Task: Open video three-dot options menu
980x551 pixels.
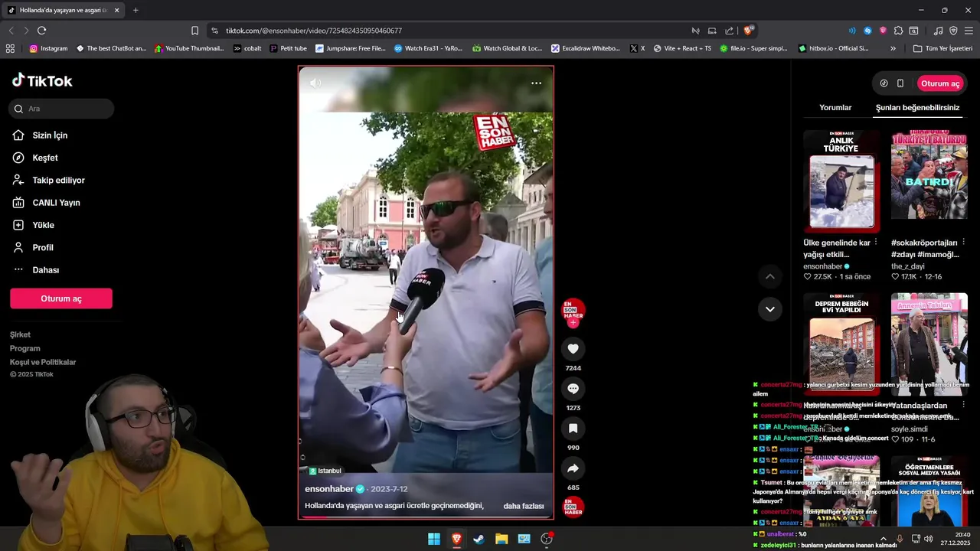Action: point(536,83)
